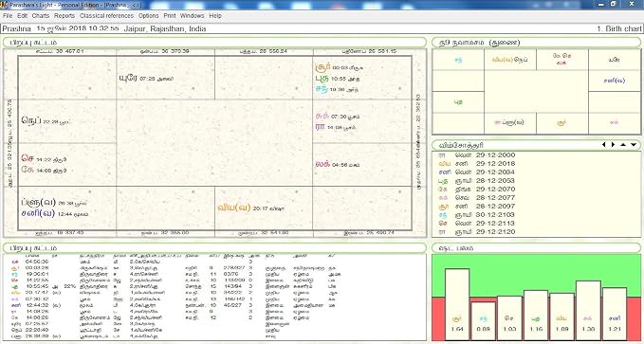
Task: Click the next (right arrow) button in Vimshottari header
Action: pos(614,145)
